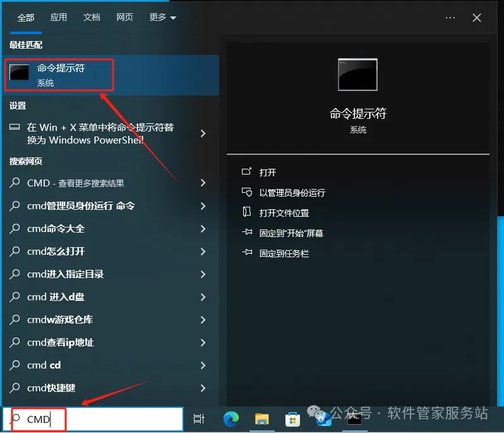The height and width of the screenshot is (433, 504).
Task: Click the keyboard settings icon for Win + X
Action: coord(15,127)
